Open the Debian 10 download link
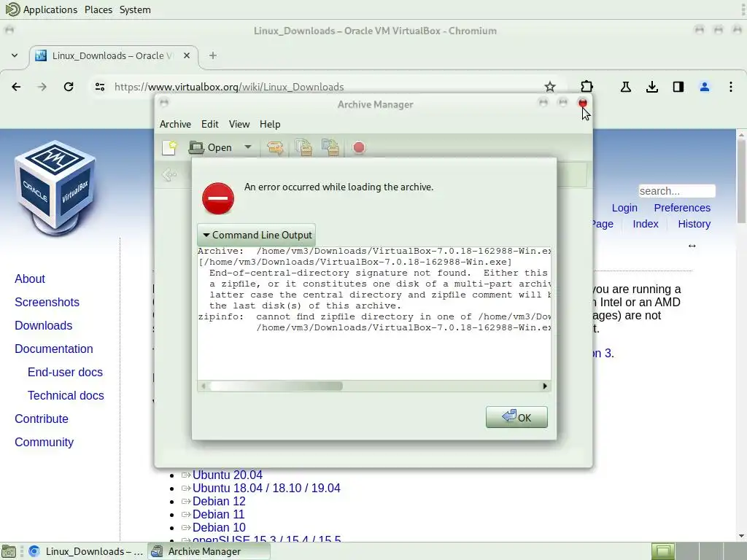This screenshot has width=747, height=560. (219, 528)
